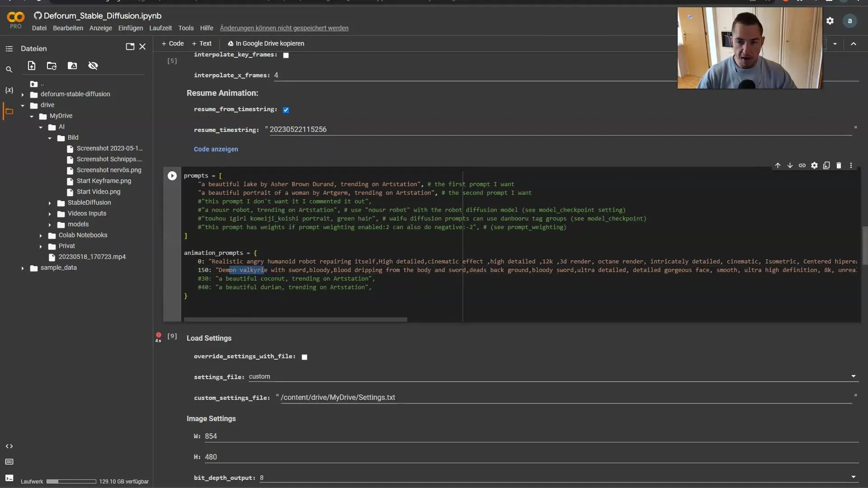Screen dimensions: 868x488
Task: Copy link to prompts cell
Action: click(x=802, y=165)
